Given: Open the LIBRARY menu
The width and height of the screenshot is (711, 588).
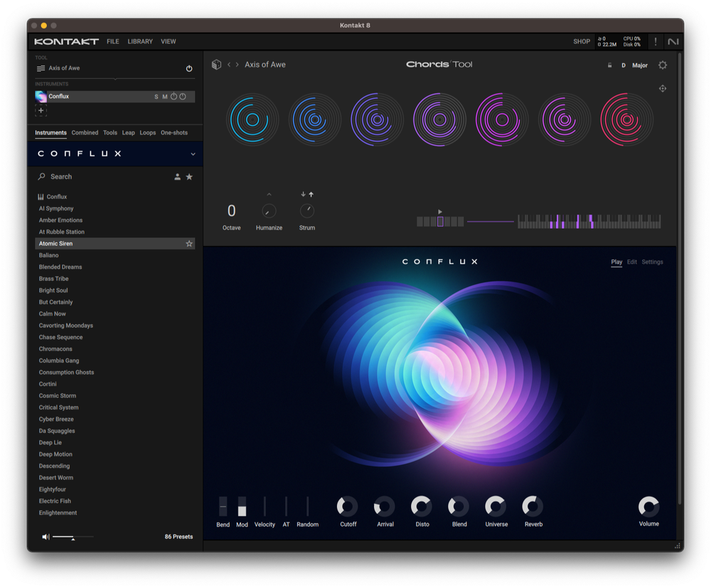Looking at the screenshot, I should [139, 41].
